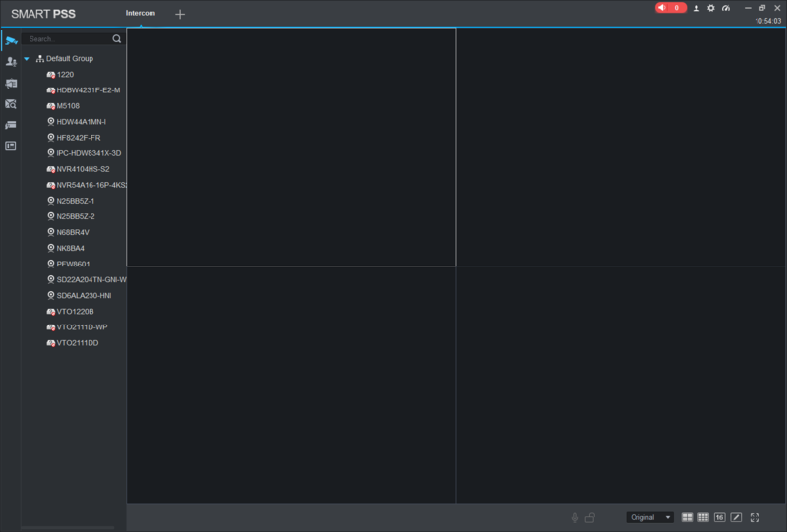Image resolution: width=787 pixels, height=532 pixels.
Task: Select the Intercom tab
Action: [x=141, y=13]
